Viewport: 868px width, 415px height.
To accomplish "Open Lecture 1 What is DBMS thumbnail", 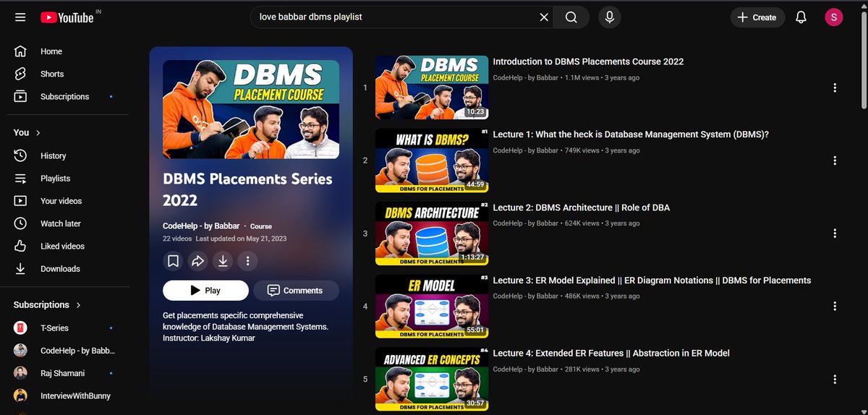I will coord(431,161).
